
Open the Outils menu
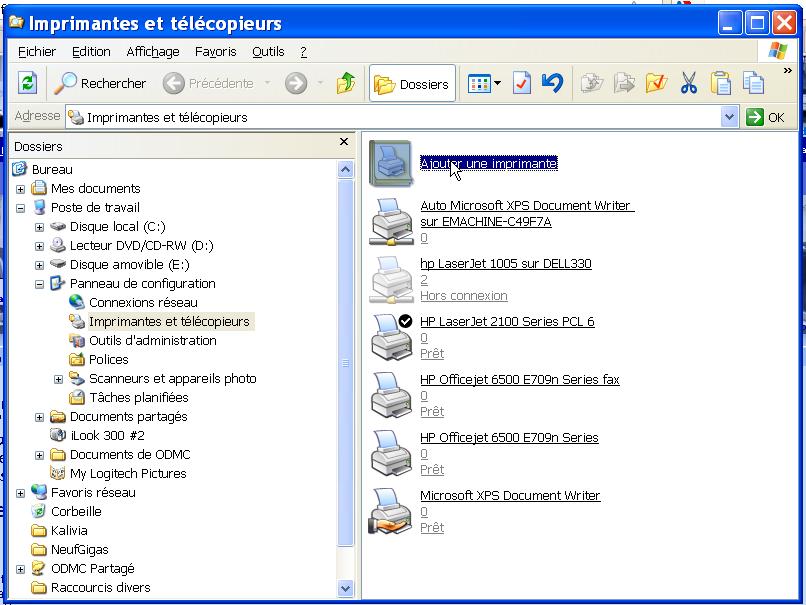268,52
